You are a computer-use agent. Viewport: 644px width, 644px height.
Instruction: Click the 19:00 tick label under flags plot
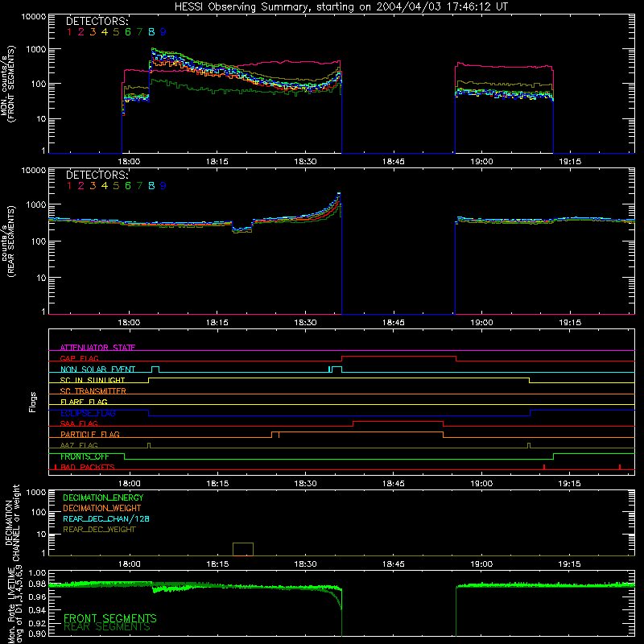tap(481, 484)
